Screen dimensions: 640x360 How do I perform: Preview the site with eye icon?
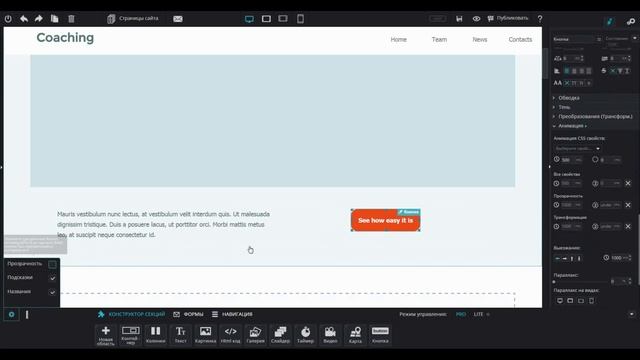tap(476, 19)
